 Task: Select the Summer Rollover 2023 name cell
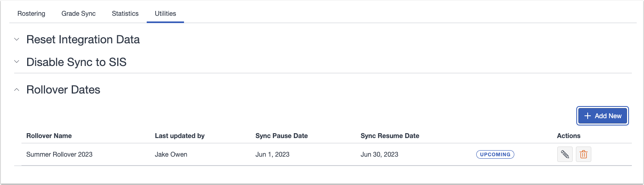coord(59,154)
